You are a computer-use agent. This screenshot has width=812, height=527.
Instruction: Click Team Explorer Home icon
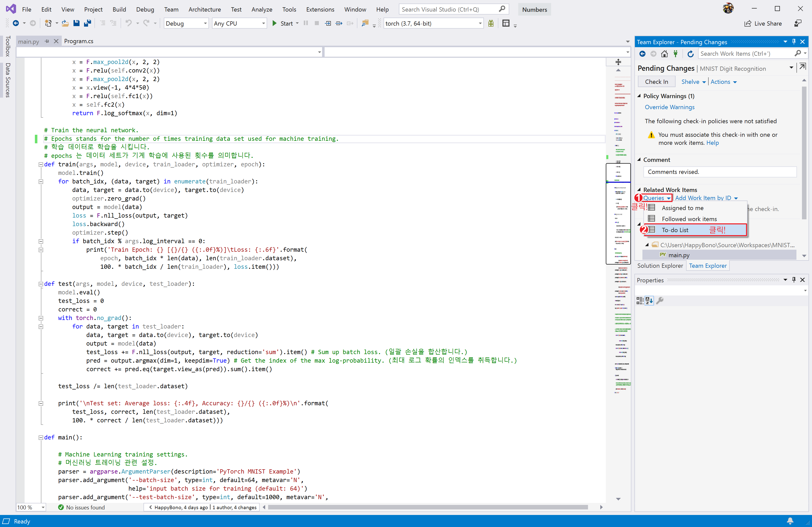coord(664,54)
